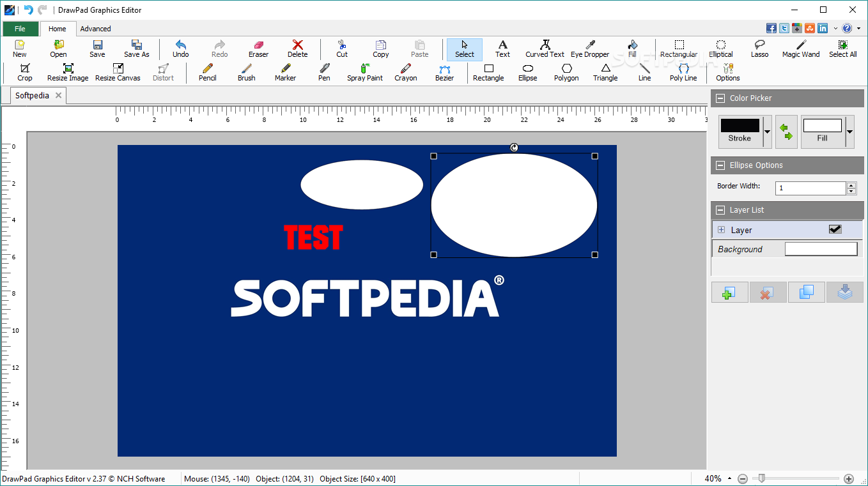
Task: Swap stroke and fill colors
Action: (786, 132)
